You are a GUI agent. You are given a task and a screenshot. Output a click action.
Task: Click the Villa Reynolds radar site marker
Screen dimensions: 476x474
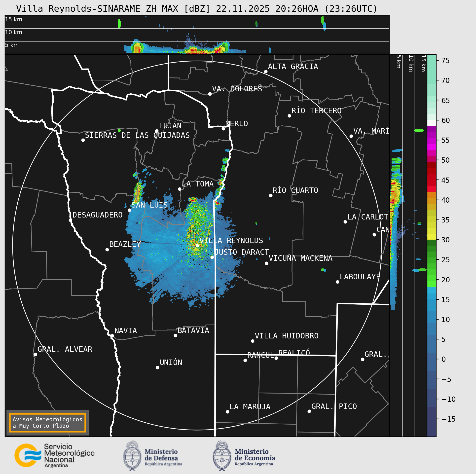point(197,246)
